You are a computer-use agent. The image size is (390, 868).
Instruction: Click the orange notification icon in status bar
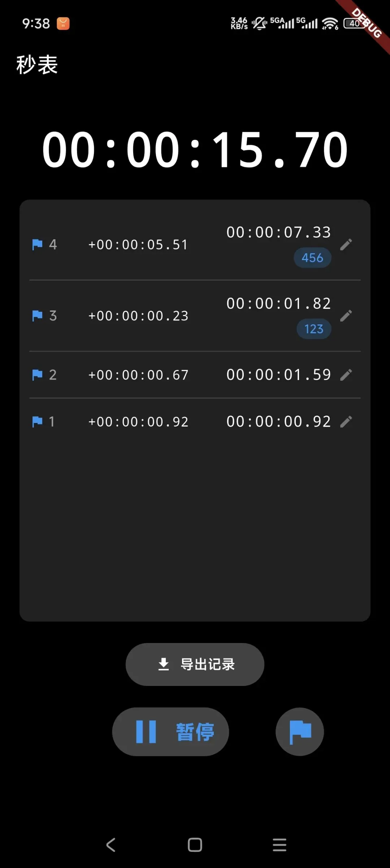point(63,24)
